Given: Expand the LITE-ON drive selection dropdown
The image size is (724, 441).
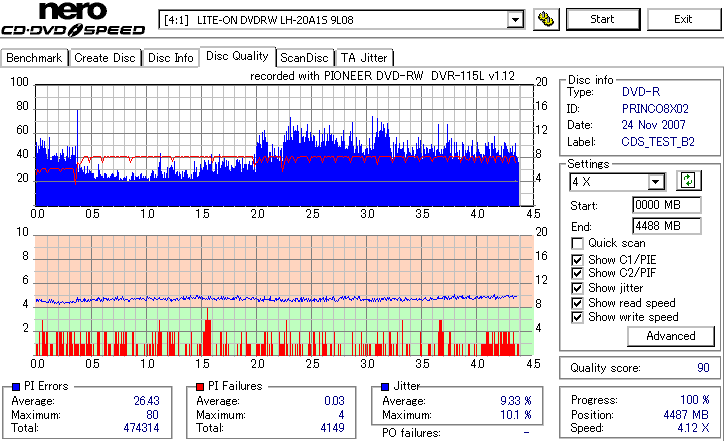Looking at the screenshot, I should pyautogui.click(x=515, y=20).
